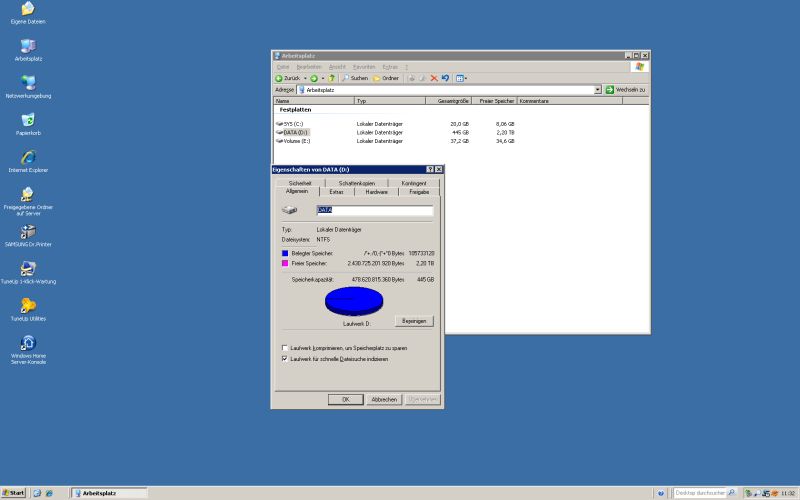Viewport: 800px width, 500px height.
Task: Open the Ansicht menu
Action: click(x=337, y=67)
